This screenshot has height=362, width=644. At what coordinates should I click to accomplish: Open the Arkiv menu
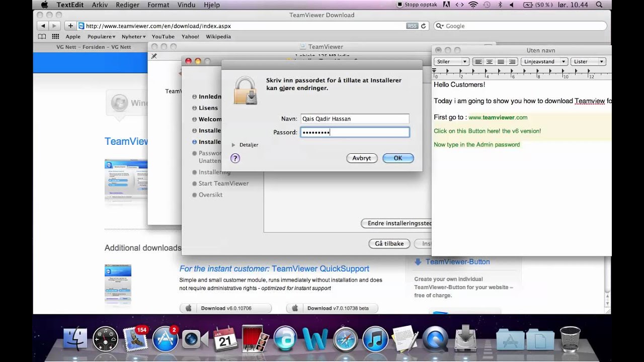point(100,5)
